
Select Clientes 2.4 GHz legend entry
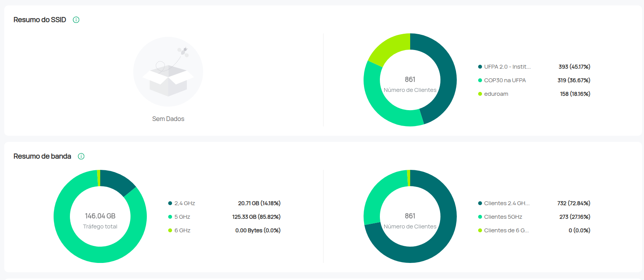[506, 203]
